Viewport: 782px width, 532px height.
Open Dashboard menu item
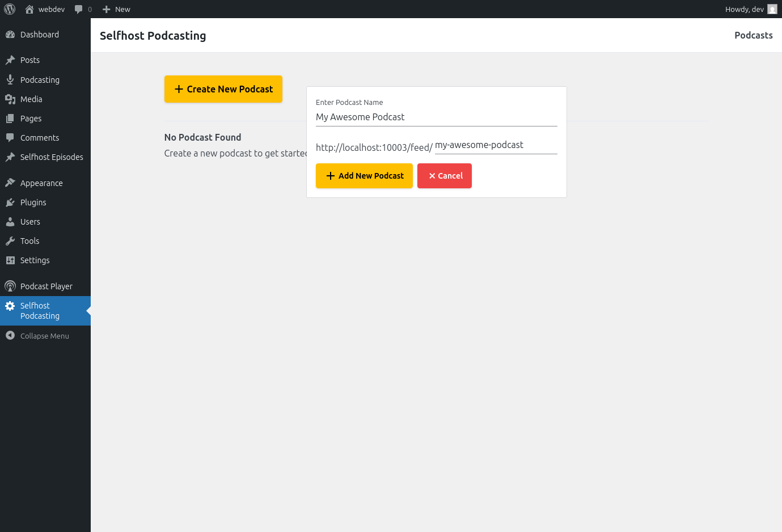(40, 35)
